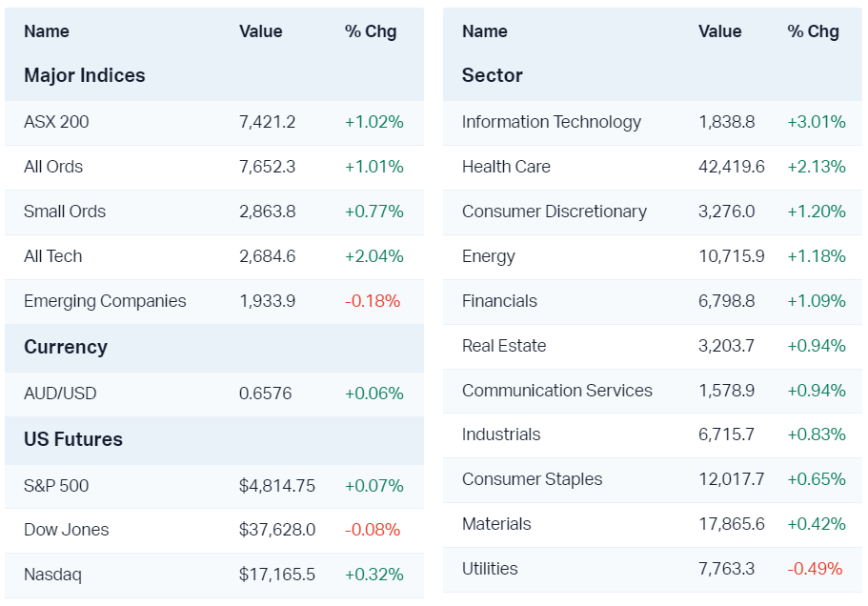Select the Communication Services sector
Screen dimensions: 868x606
[x=557, y=391]
